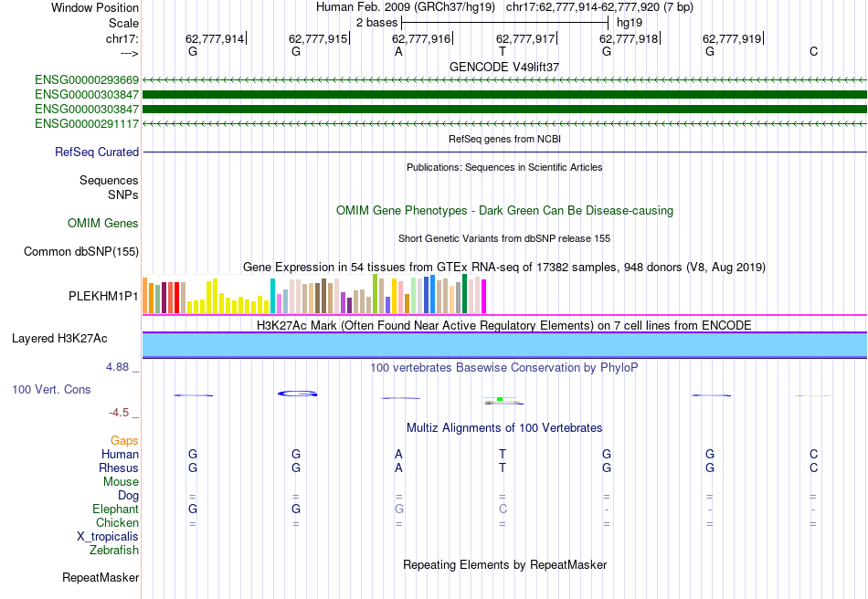Click Short Genetic Variants from dbSNP title

point(504,239)
